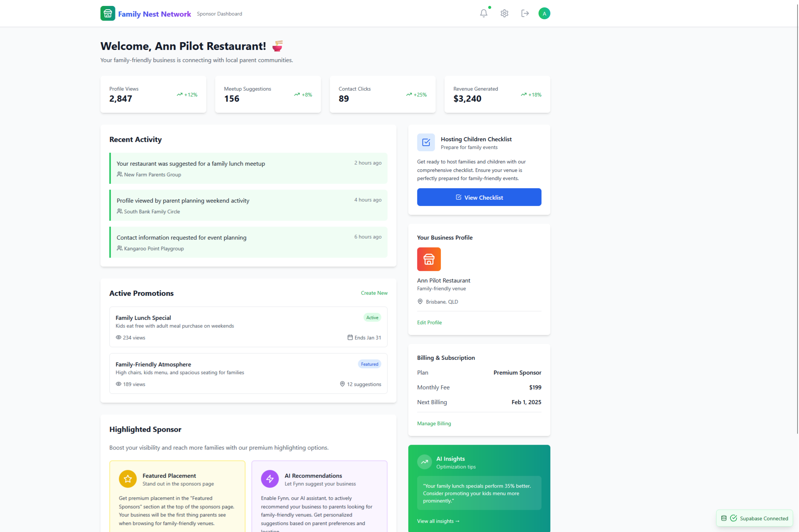This screenshot has height=532, width=799.
Task: Click the Featured Placement star icon
Action: (x=128, y=479)
